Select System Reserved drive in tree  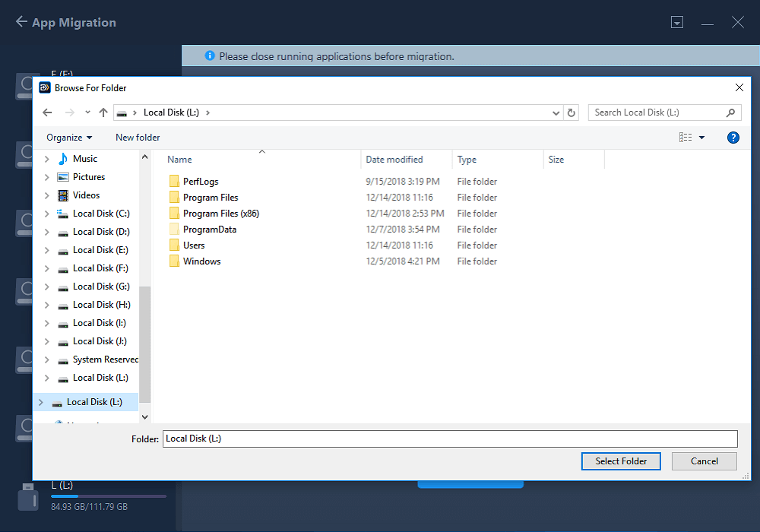pyautogui.click(x=105, y=359)
